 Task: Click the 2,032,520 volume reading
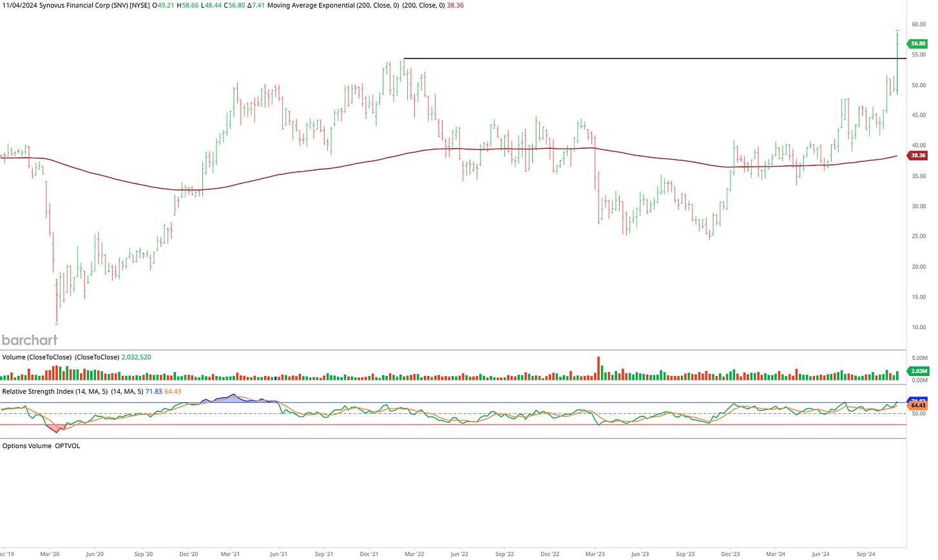click(x=136, y=357)
